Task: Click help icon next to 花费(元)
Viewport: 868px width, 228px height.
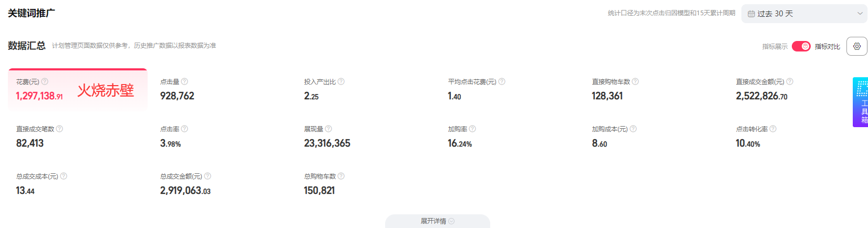Action: [45, 81]
